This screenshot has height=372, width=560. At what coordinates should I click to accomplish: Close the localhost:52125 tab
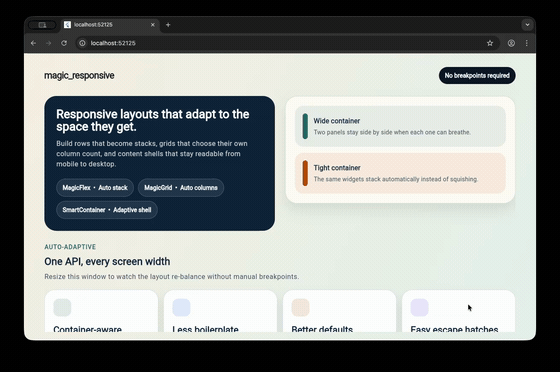(x=152, y=25)
